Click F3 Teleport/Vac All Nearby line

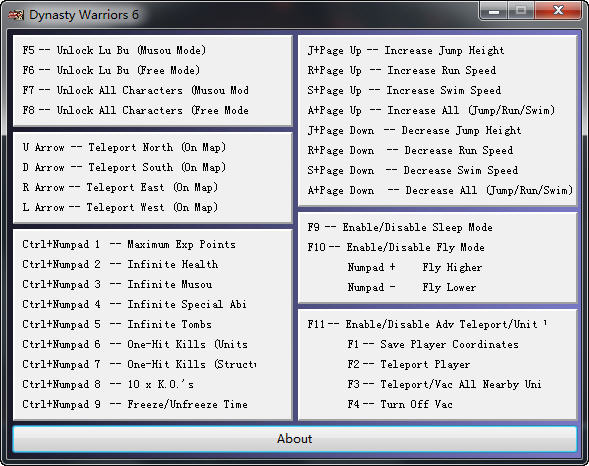(444, 384)
